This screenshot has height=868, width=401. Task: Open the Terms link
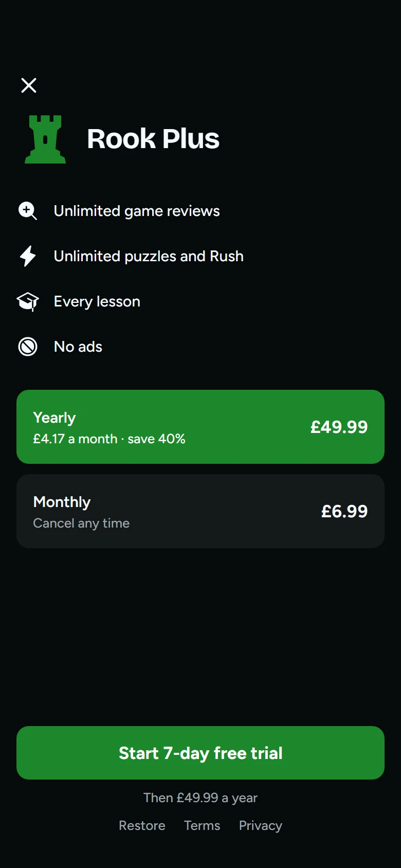202,825
